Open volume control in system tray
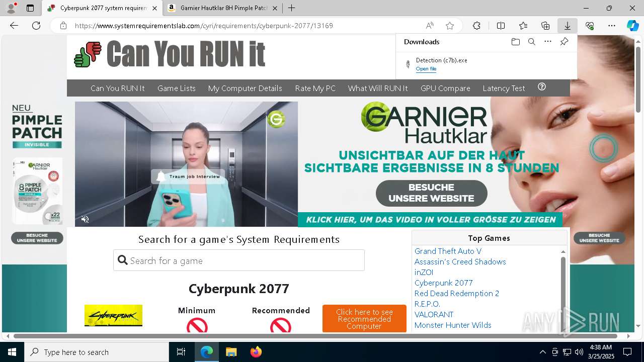This screenshot has width=644, height=362. pyautogui.click(x=579, y=352)
